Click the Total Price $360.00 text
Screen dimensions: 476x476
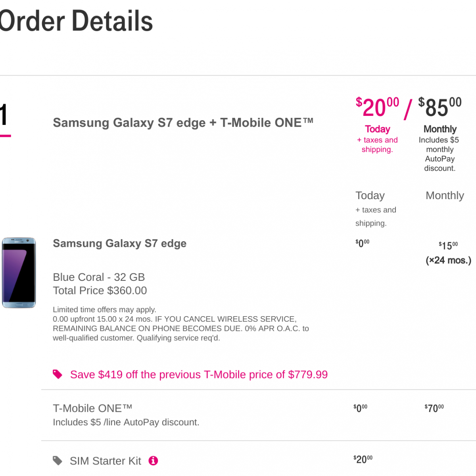pos(100,290)
